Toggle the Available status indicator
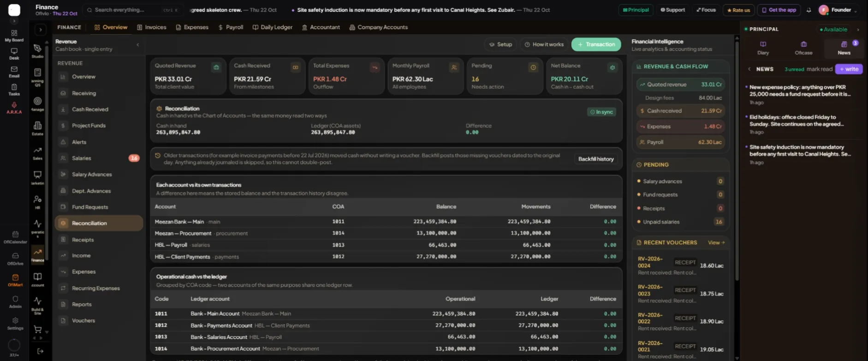Viewport: 868px width, 361px height. click(833, 30)
